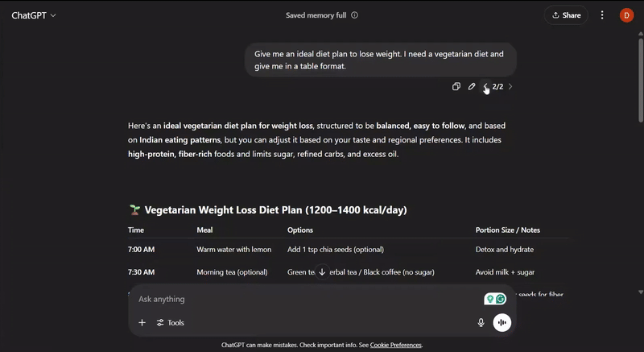Start microphone dictation
The image size is (644, 352).
point(481,322)
